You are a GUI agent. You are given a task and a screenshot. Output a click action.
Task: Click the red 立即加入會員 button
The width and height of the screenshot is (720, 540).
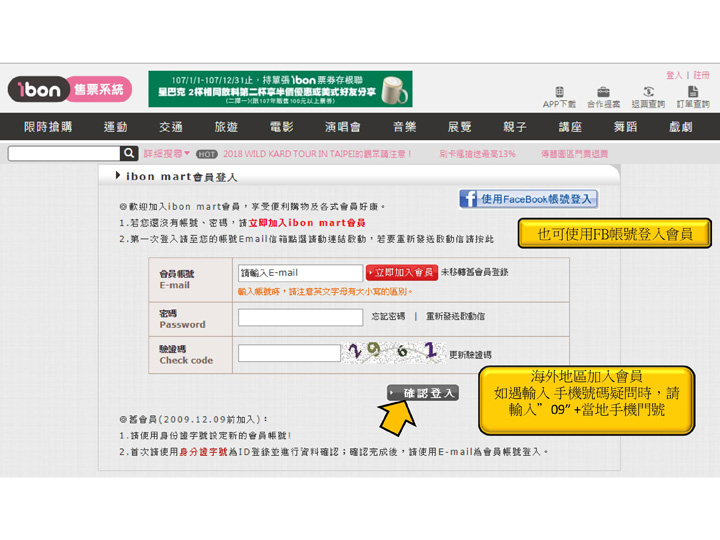402,272
